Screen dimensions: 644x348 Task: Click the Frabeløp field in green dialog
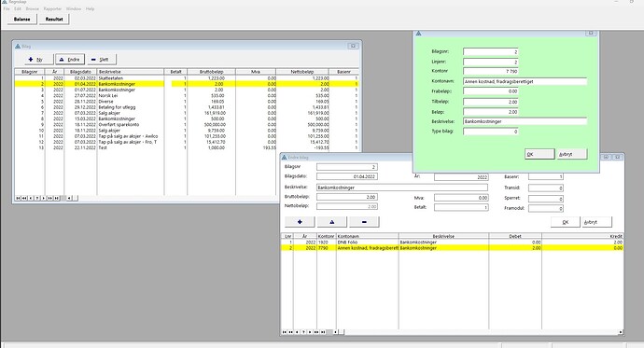(490, 91)
